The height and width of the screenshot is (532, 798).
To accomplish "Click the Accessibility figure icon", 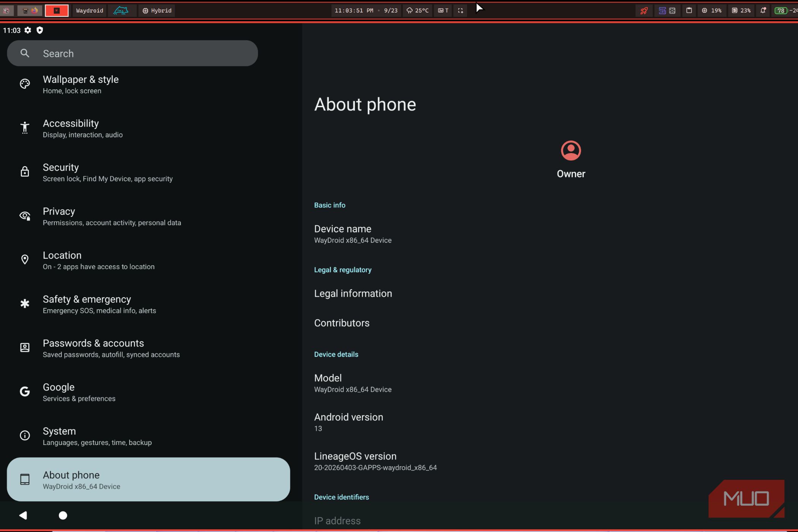I will [25, 128].
